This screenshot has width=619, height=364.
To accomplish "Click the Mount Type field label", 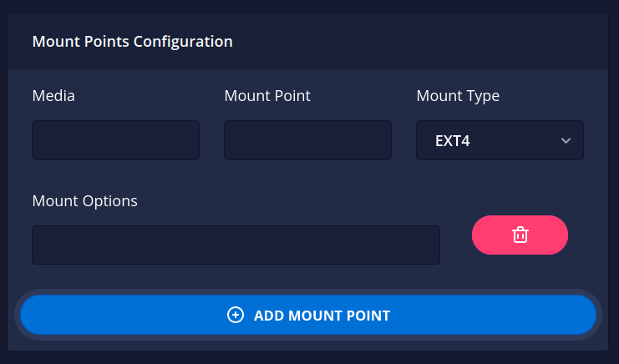I will (x=458, y=96).
